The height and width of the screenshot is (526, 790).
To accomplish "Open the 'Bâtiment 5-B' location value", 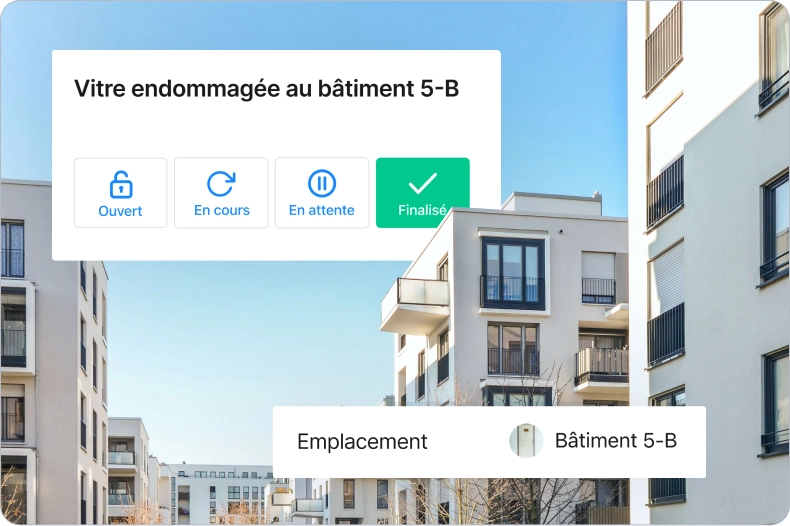I will pyautogui.click(x=616, y=441).
